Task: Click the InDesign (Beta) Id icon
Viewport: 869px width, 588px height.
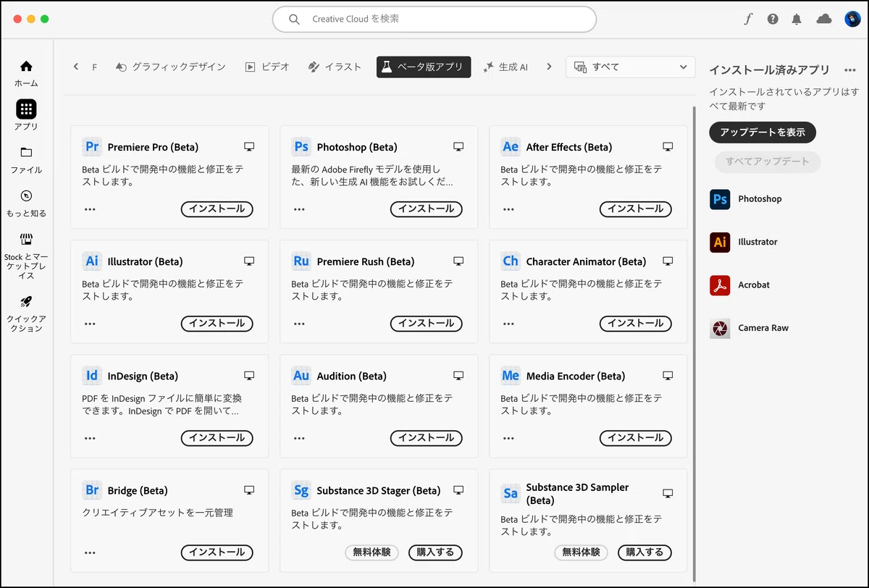Action: (92, 375)
